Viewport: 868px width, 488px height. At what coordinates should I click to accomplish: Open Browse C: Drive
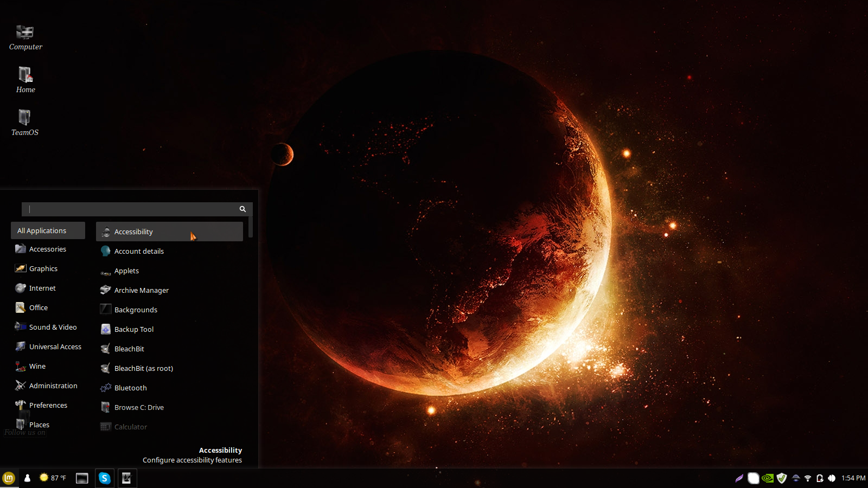click(x=169, y=407)
